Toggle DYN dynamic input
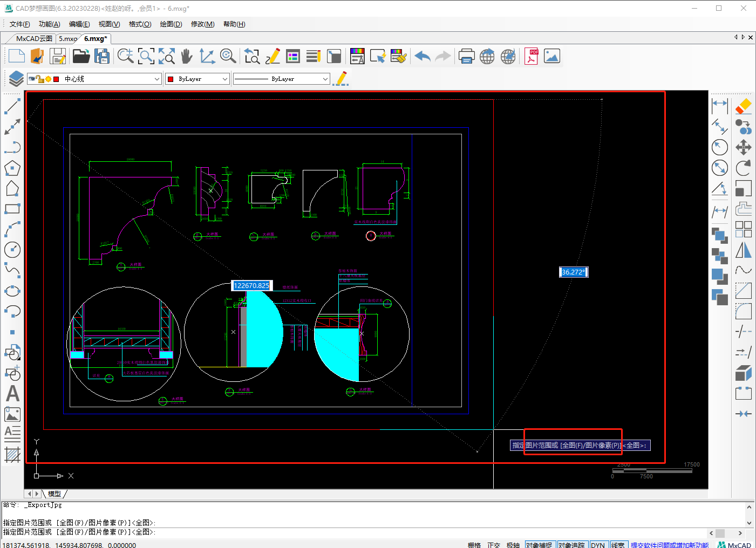The image size is (756, 548). 598,545
